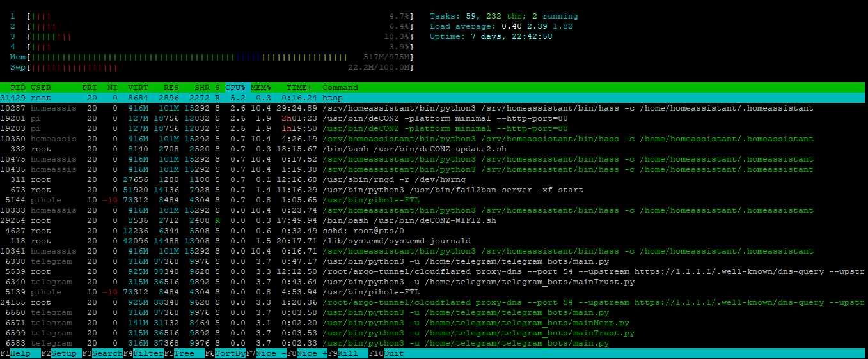Click F1 Help in the bottom bar

click(x=20, y=354)
